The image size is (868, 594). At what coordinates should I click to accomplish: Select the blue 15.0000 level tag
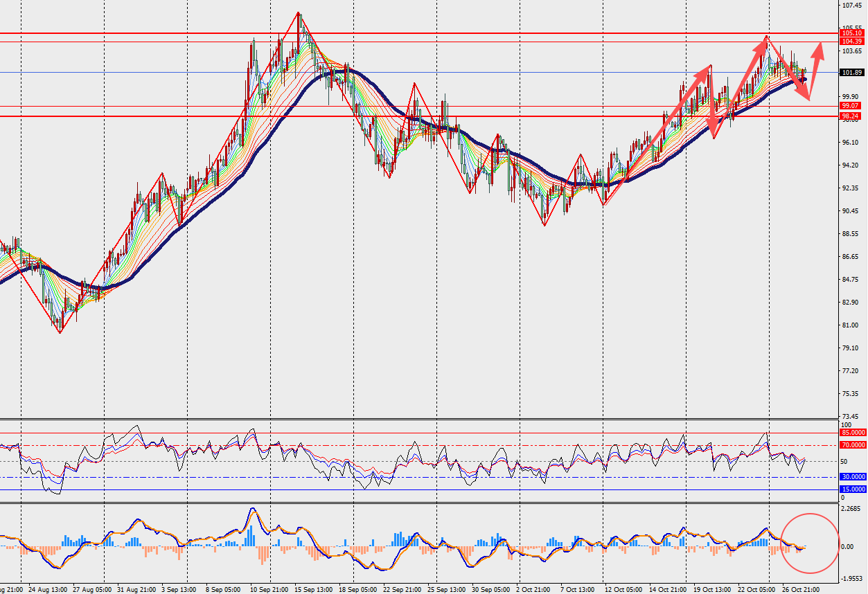(852, 489)
